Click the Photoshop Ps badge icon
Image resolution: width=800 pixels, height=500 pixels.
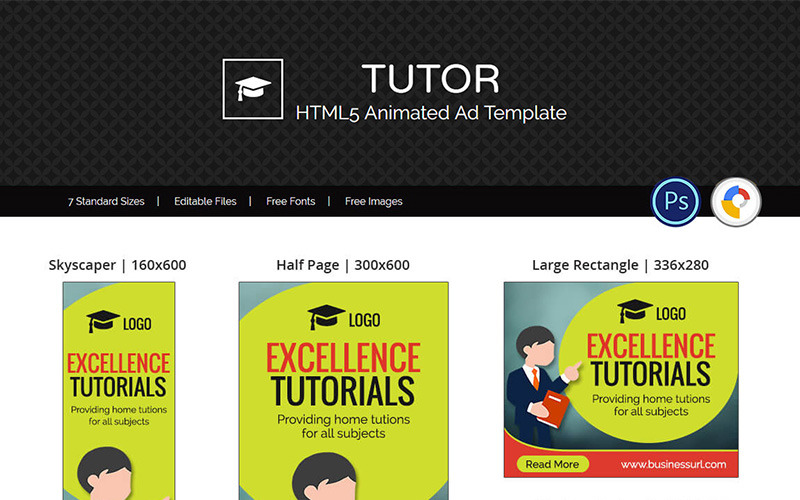(x=676, y=202)
